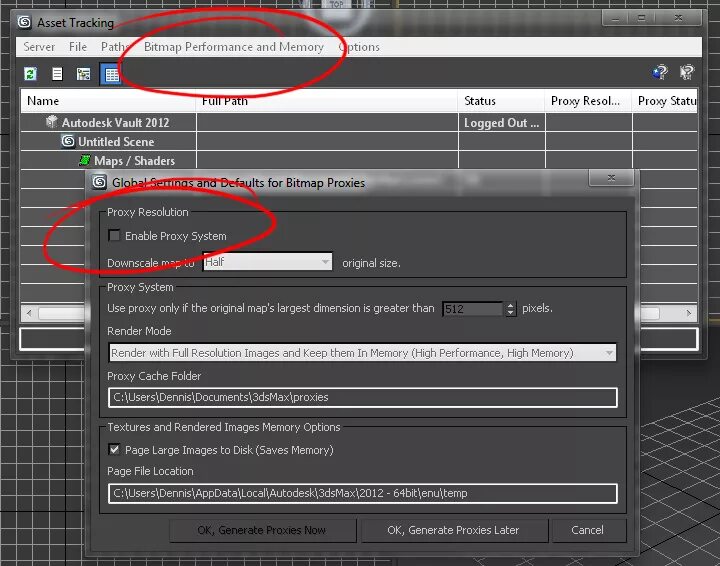The image size is (720, 566).
Task: Open the File menu
Action: pyautogui.click(x=78, y=47)
